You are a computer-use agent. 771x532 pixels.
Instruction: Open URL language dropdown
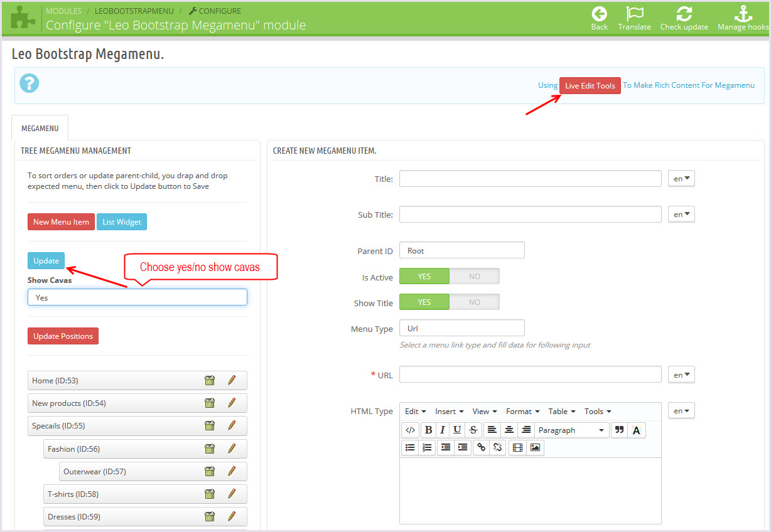pyautogui.click(x=681, y=375)
